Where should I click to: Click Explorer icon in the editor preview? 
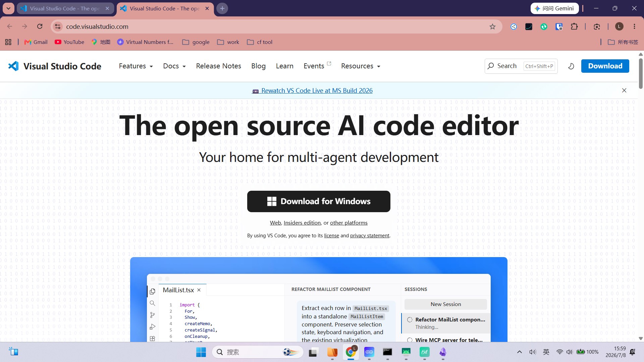[152, 291]
